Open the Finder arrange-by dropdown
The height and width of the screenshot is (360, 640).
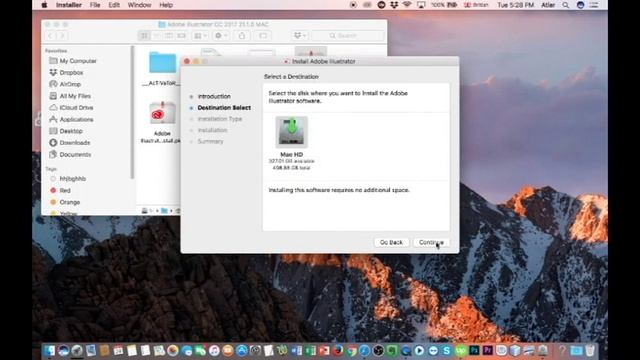pos(200,36)
